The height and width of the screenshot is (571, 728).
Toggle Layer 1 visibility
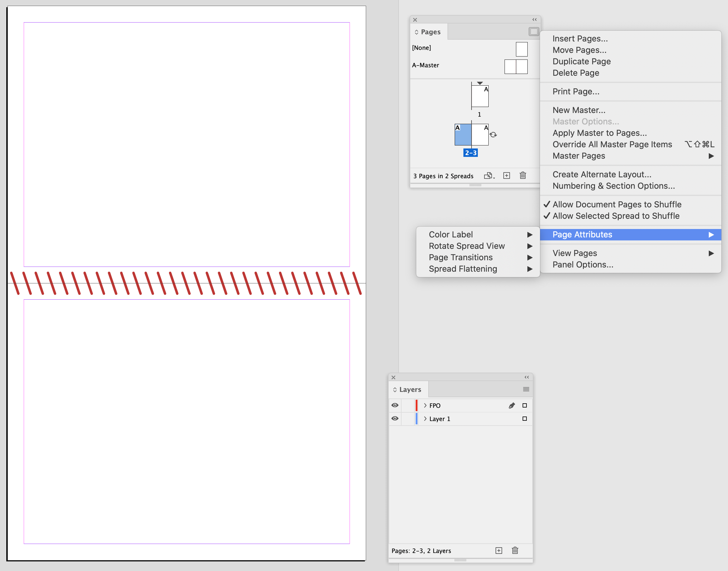pos(395,418)
